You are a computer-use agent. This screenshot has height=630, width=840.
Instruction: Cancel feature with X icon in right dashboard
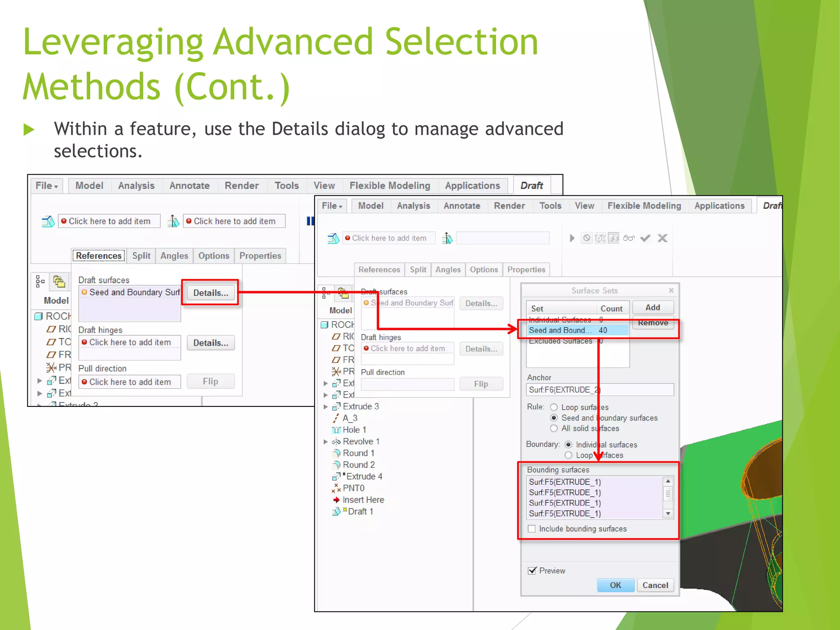(662, 238)
